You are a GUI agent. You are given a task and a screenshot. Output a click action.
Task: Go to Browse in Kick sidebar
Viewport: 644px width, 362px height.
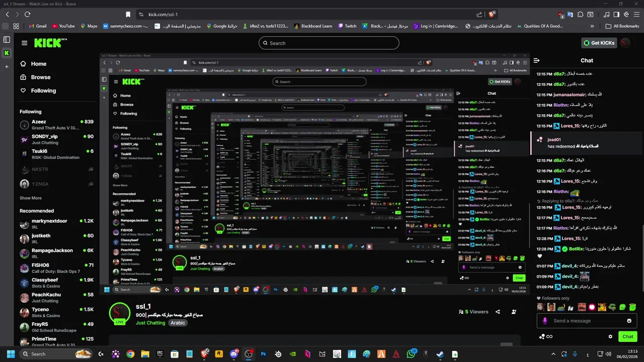(x=35, y=77)
